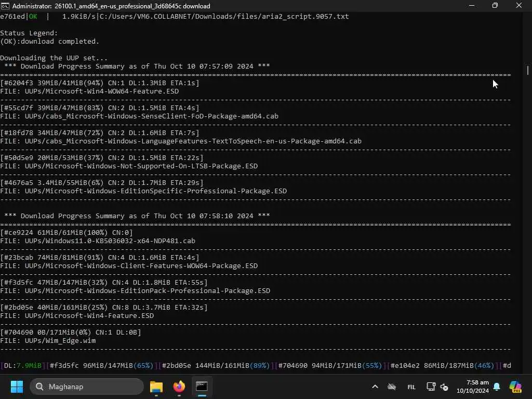Close the console window
The width and height of the screenshot is (532, 399).
(x=519, y=6)
